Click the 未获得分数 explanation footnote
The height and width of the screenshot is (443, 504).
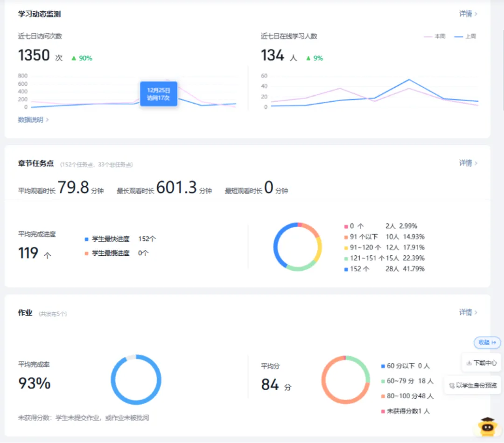83,418
